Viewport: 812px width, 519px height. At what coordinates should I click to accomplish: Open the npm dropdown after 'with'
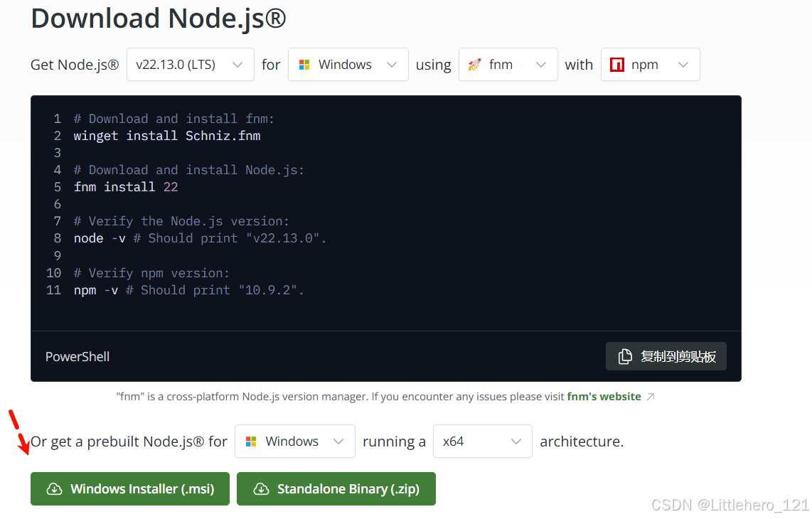point(650,64)
